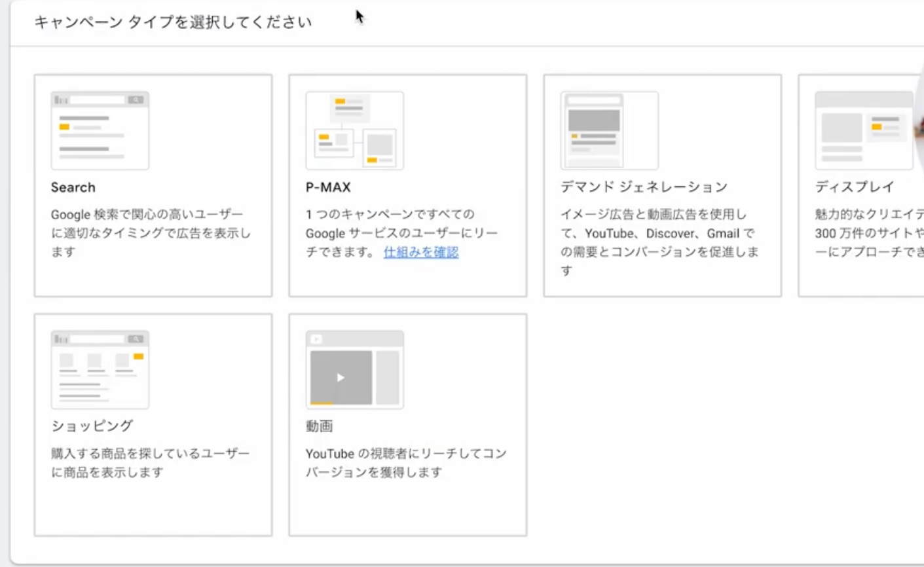Open the 仕組みを確認 link
This screenshot has height=567, width=924.
421,252
